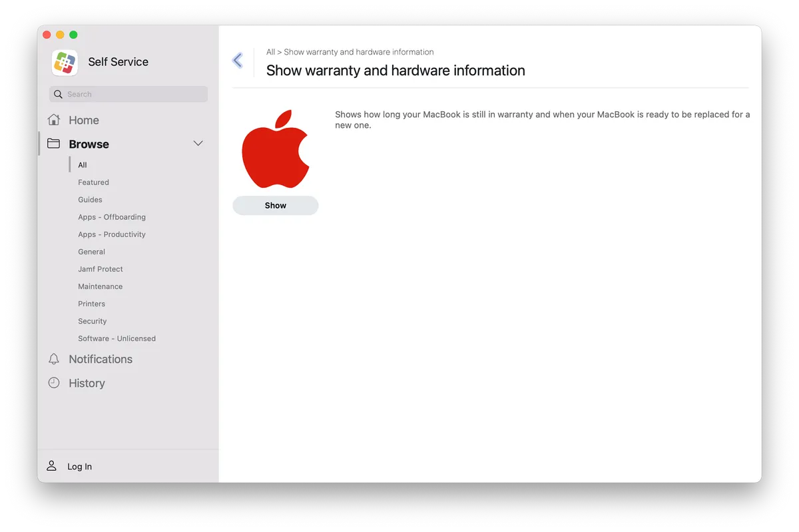Viewport: 799px width, 532px height.
Task: Collapse the Browse section chevron
Action: 198,144
